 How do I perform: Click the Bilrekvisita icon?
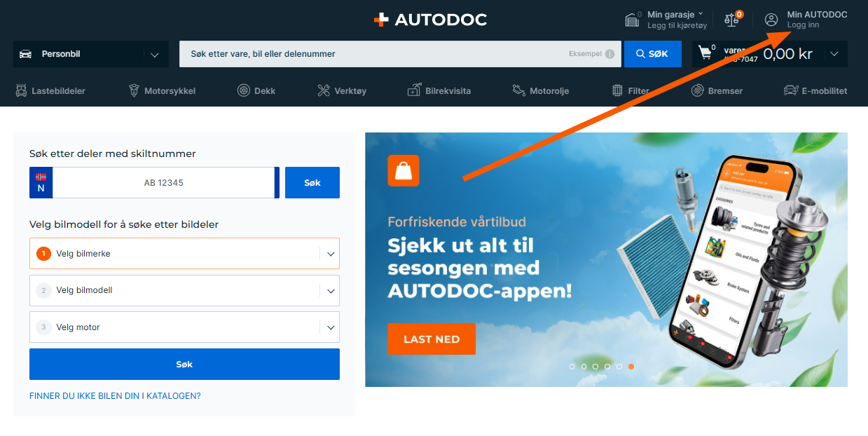tap(413, 90)
